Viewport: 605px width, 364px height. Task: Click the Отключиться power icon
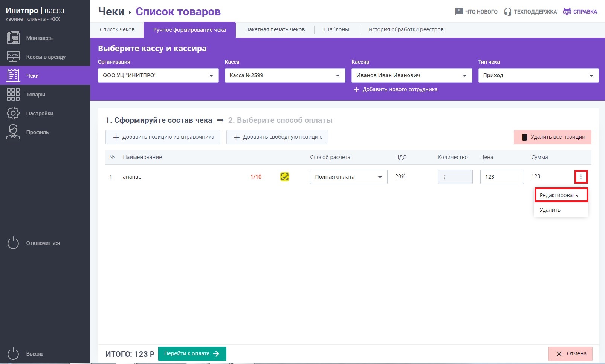point(13,243)
